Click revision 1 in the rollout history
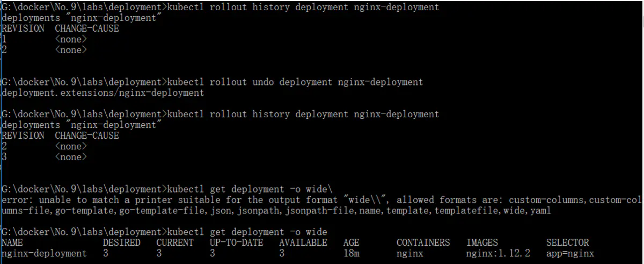The width and height of the screenshot is (644, 264). pyautogui.click(x=4, y=39)
